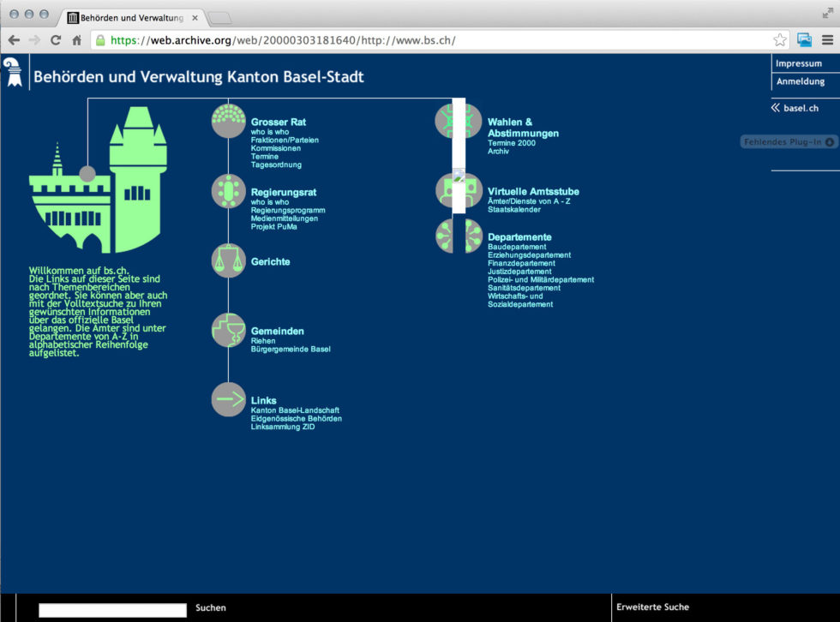Screen dimensions: 840x622
Task: Open Baudepartement link
Action: 517,248
